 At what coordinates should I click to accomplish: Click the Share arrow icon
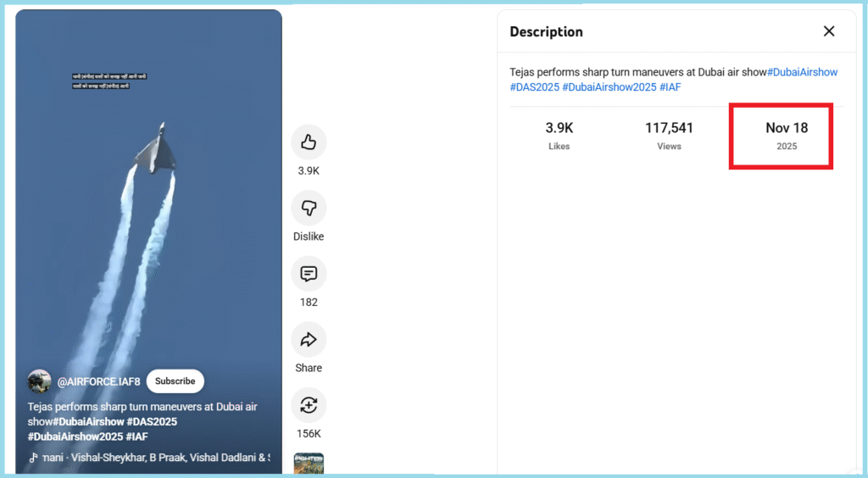tap(309, 340)
